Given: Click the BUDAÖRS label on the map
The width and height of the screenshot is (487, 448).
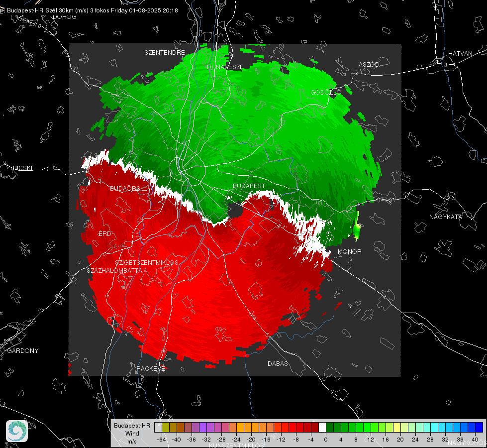Looking at the screenshot, I should tap(125, 189).
